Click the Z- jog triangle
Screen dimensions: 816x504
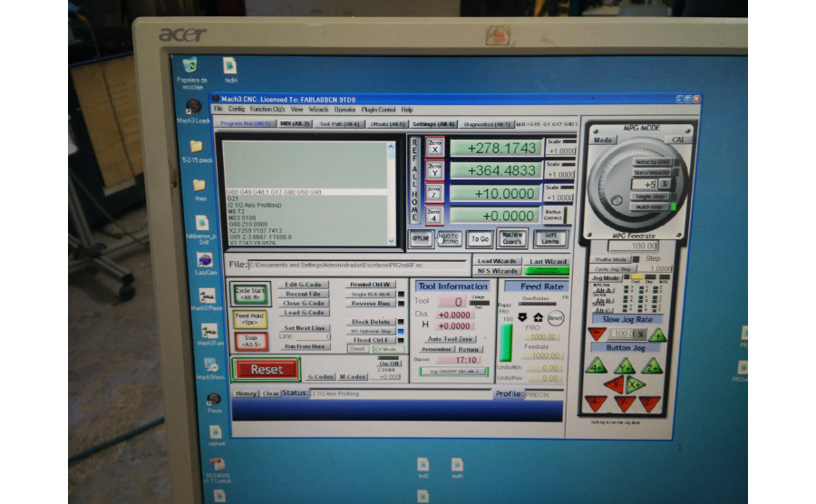click(650, 403)
